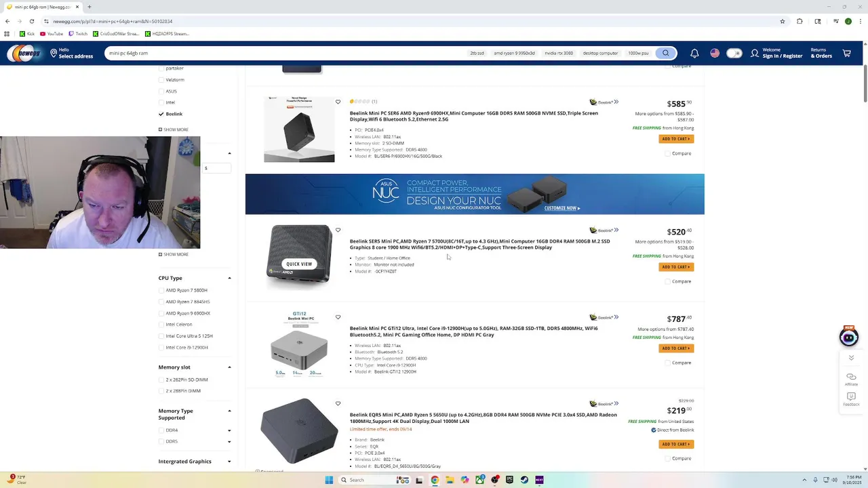Open Epic Games Launcher from taskbar
868x488 pixels.
coord(509,480)
